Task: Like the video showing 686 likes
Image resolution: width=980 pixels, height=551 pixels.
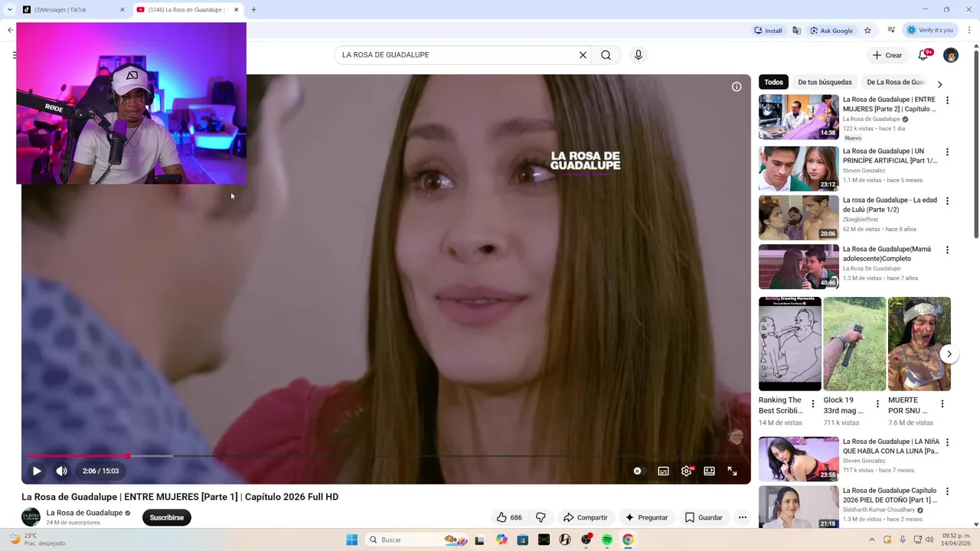Action: point(509,517)
